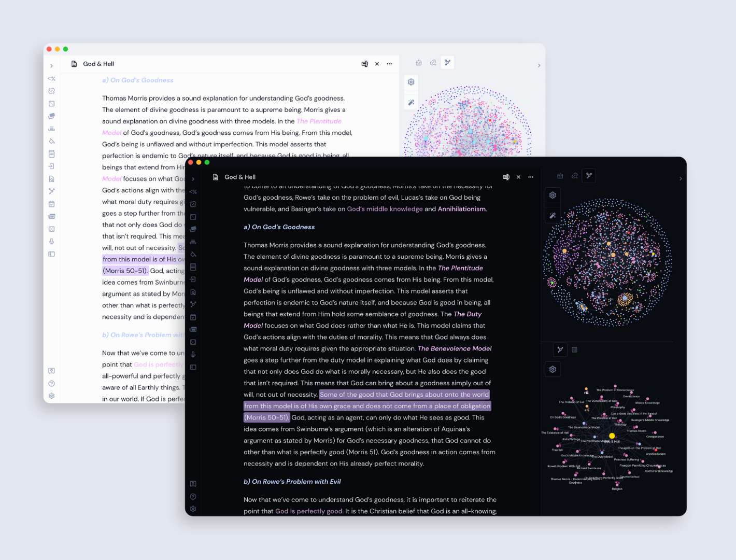The height and width of the screenshot is (560, 736).
Task: Select the graph tab in dark right panel
Action: pos(589,176)
